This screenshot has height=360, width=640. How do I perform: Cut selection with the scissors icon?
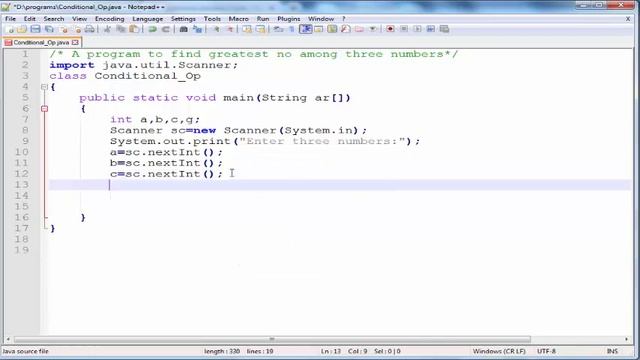click(x=107, y=29)
